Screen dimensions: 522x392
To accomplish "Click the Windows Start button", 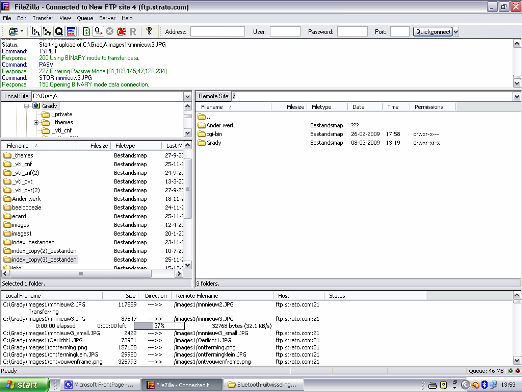I will tap(24, 385).
